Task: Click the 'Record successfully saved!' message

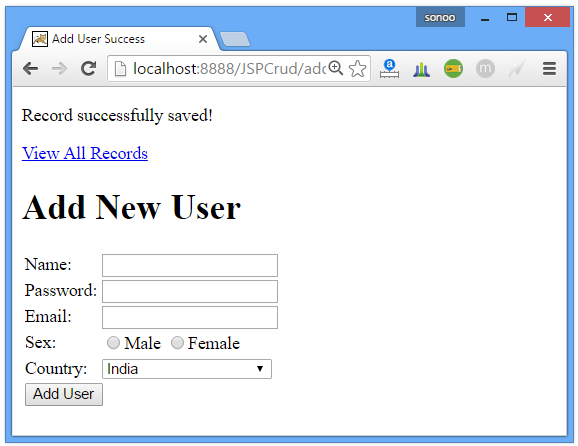Action: (x=117, y=115)
